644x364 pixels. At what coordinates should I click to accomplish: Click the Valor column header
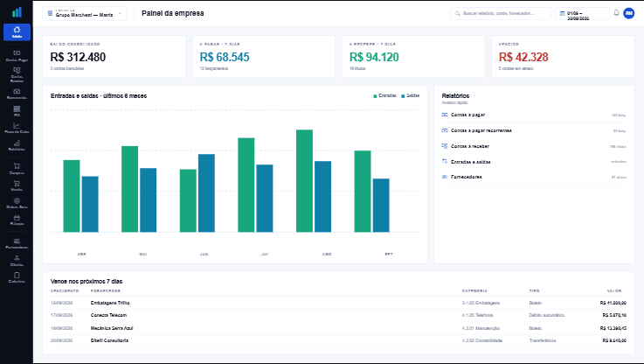click(x=614, y=290)
